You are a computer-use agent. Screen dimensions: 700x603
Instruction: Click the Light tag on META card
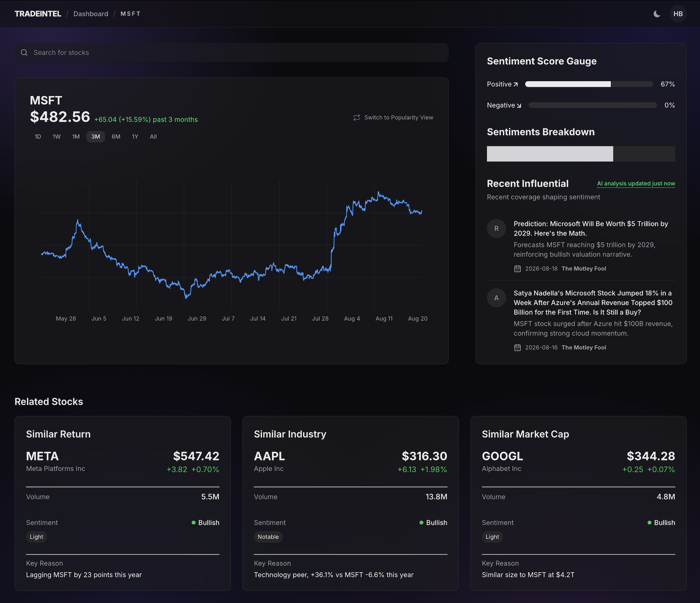(36, 537)
